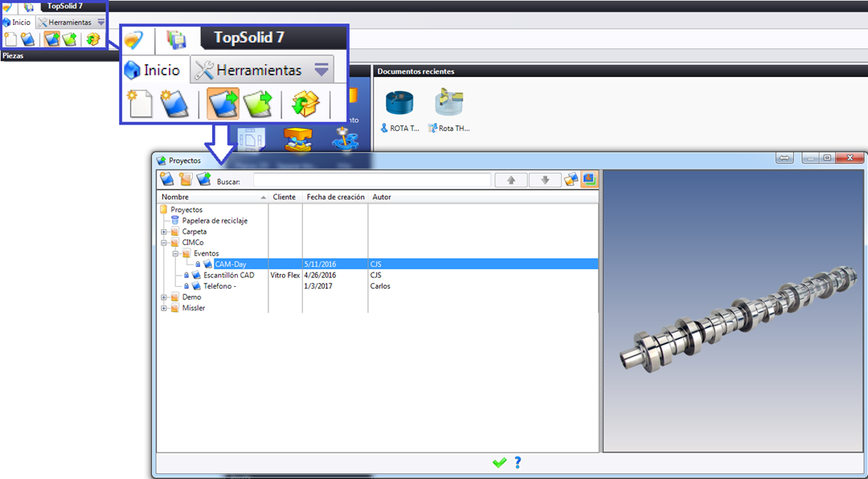Click the 5/11/2016 creation date cell

point(321,264)
